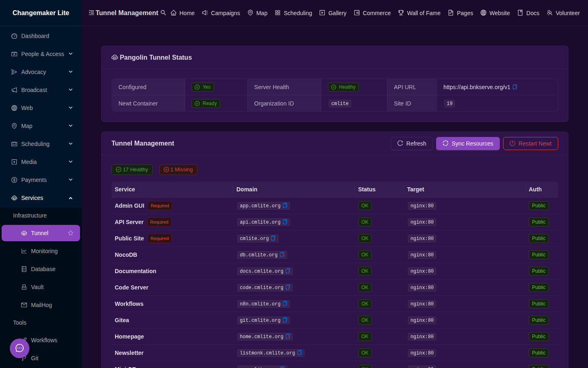Image resolution: width=588 pixels, height=368 pixels.
Task: Click the Code Server service name
Action: click(x=131, y=287)
